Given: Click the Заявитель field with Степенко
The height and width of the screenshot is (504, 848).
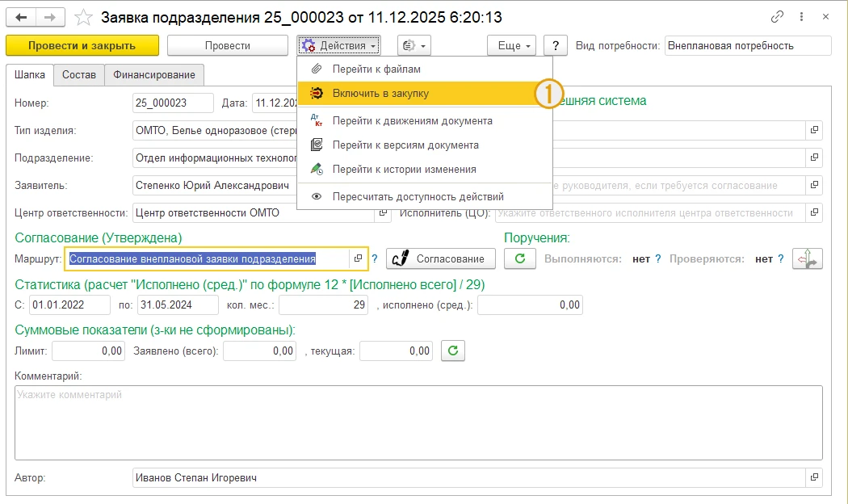Looking at the screenshot, I should click(216, 186).
